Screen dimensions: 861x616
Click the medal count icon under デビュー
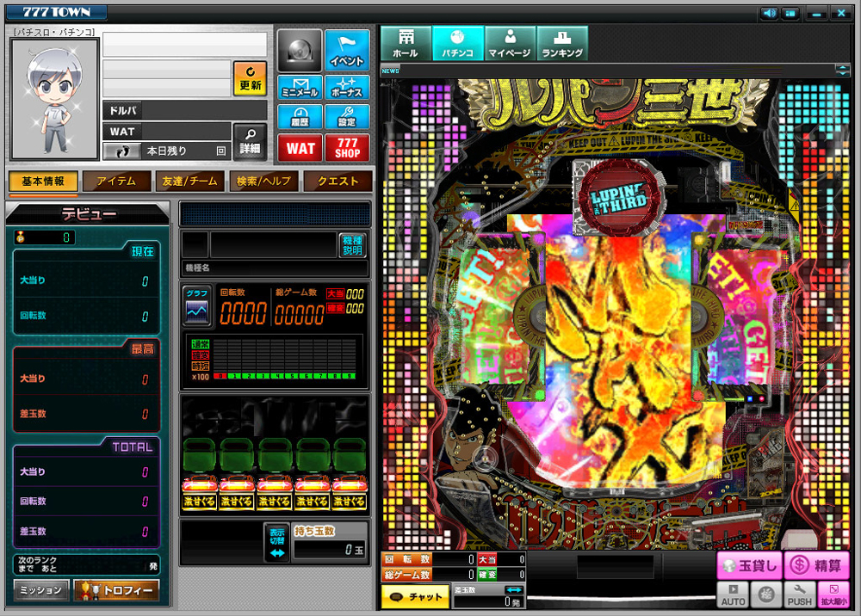(x=21, y=237)
